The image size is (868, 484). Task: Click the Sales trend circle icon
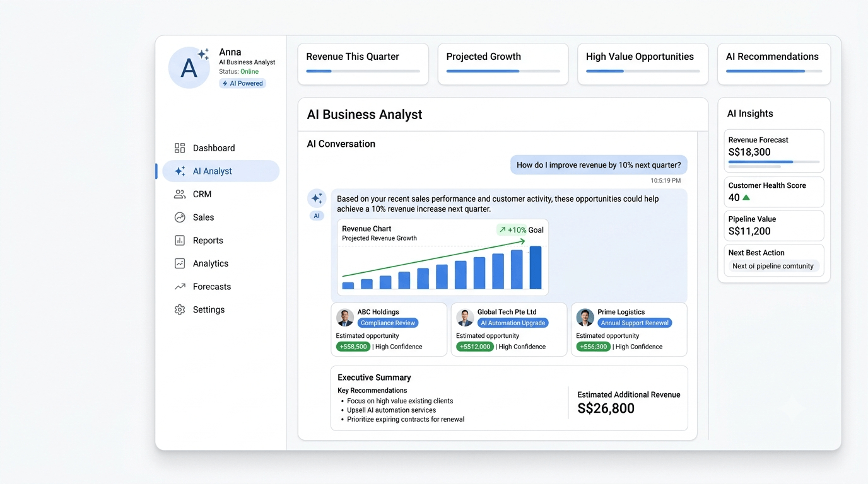coord(180,217)
